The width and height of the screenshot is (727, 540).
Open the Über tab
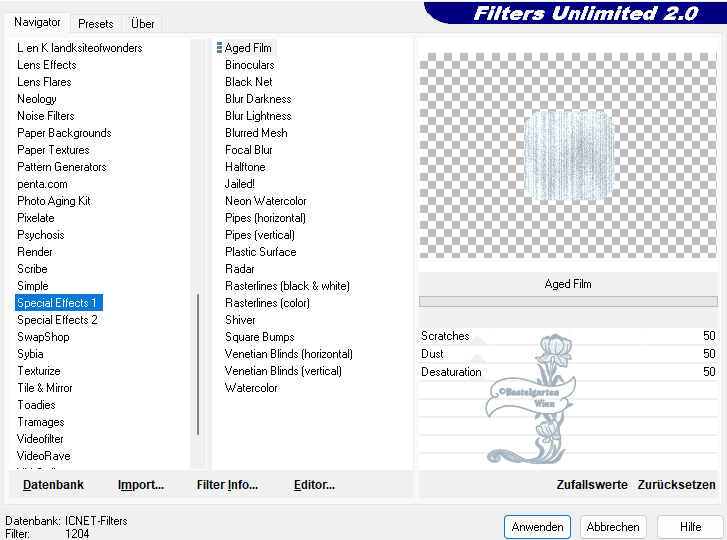coord(142,24)
